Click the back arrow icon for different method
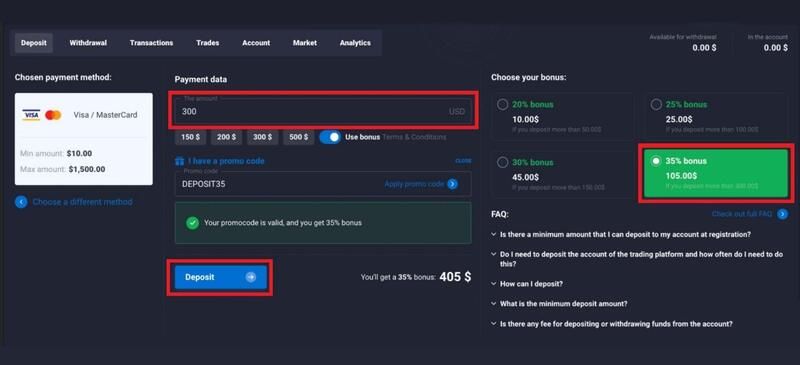 [x=21, y=202]
